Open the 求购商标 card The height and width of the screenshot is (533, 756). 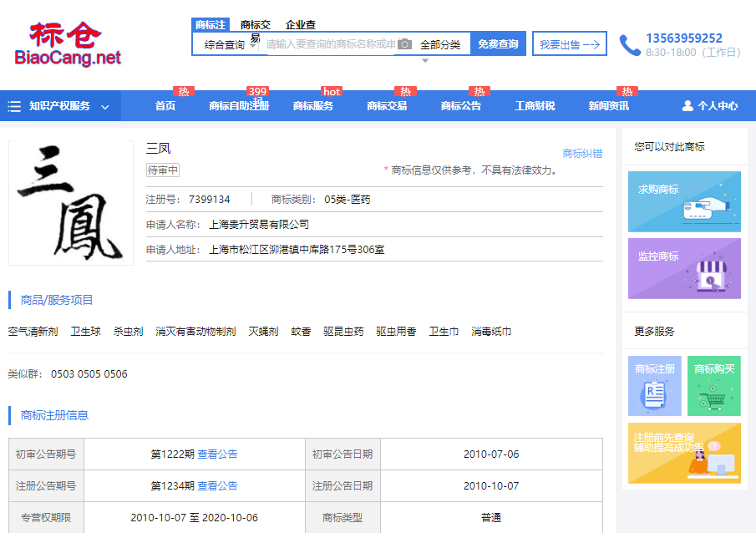[x=684, y=201]
